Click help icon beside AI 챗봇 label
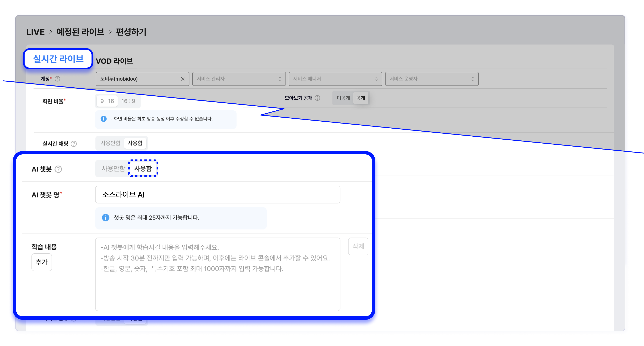644x346 pixels. tap(58, 169)
